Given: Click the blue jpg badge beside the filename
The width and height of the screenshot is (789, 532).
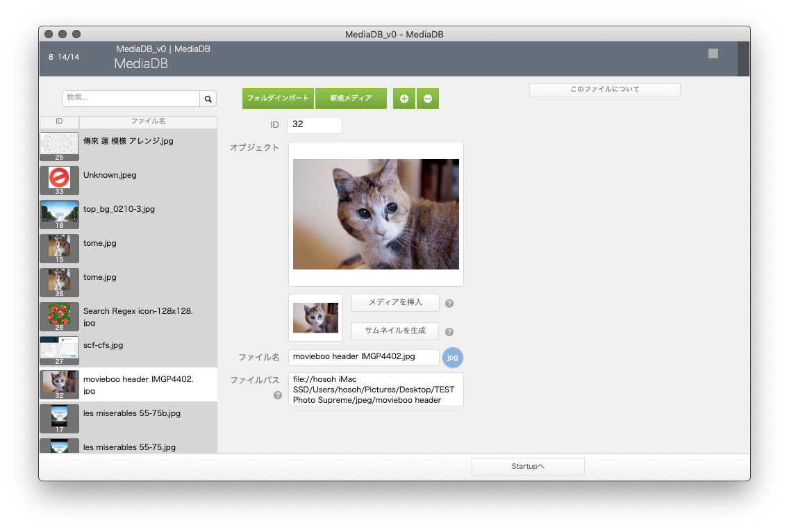Looking at the screenshot, I should click(x=452, y=357).
